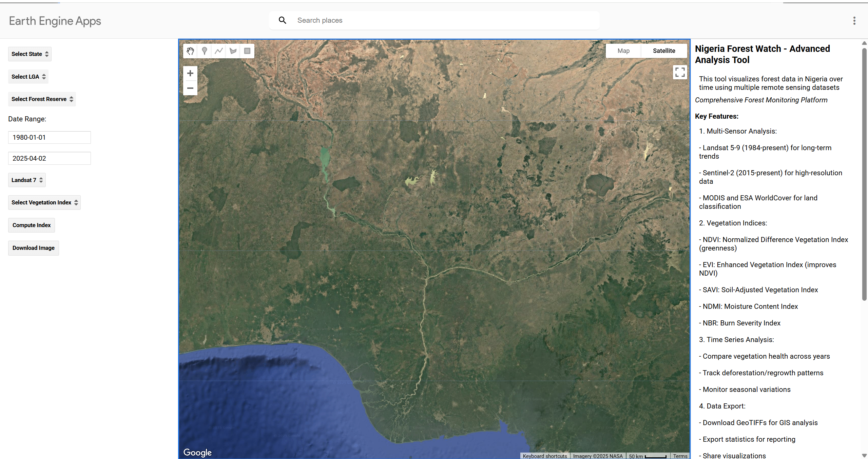Select the rectangle drawing tool
The image size is (868, 459).
click(247, 51)
